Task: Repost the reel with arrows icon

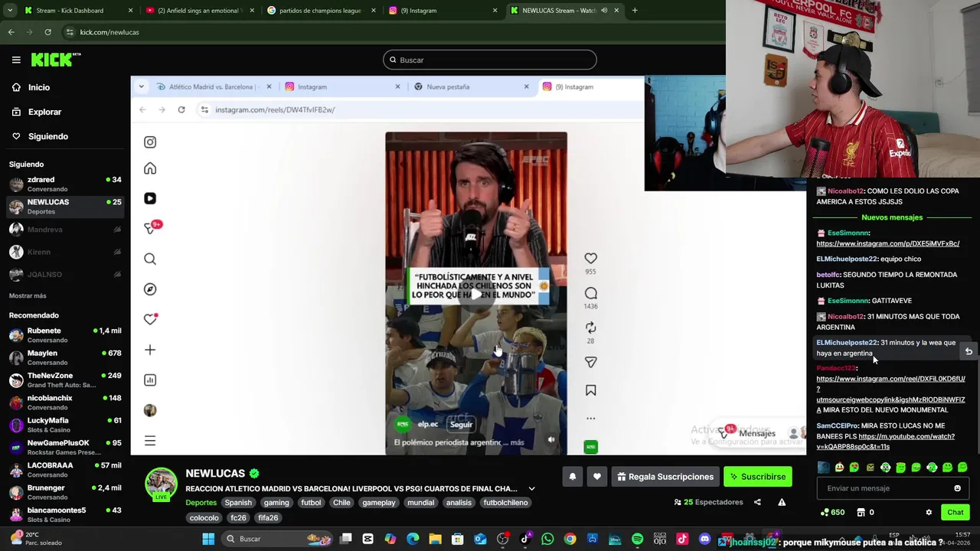Action: [590, 328]
